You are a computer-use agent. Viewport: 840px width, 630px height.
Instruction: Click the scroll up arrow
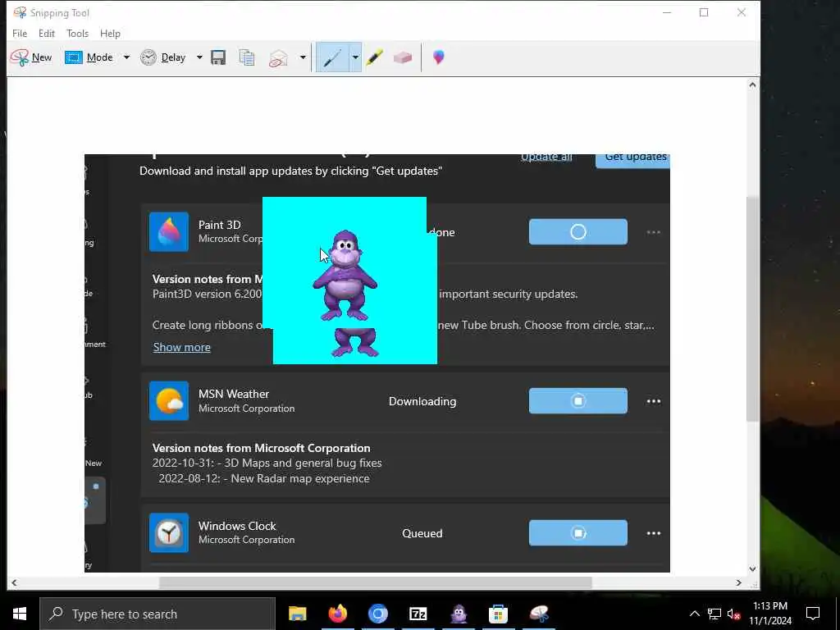tap(752, 84)
